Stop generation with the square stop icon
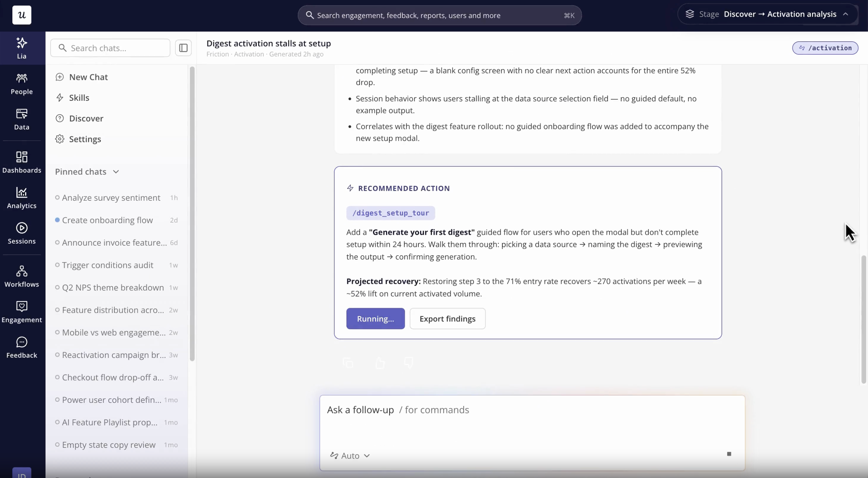 click(x=729, y=454)
